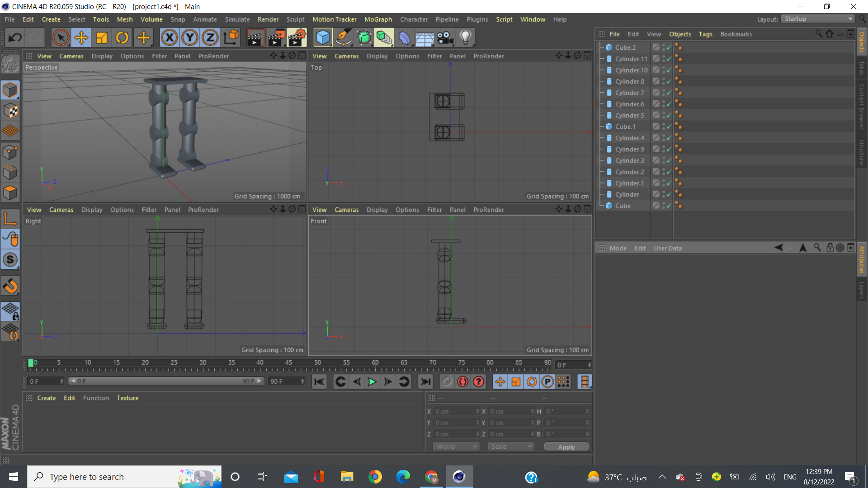868x488 pixels.
Task: Add a Camera object
Action: [x=445, y=38]
